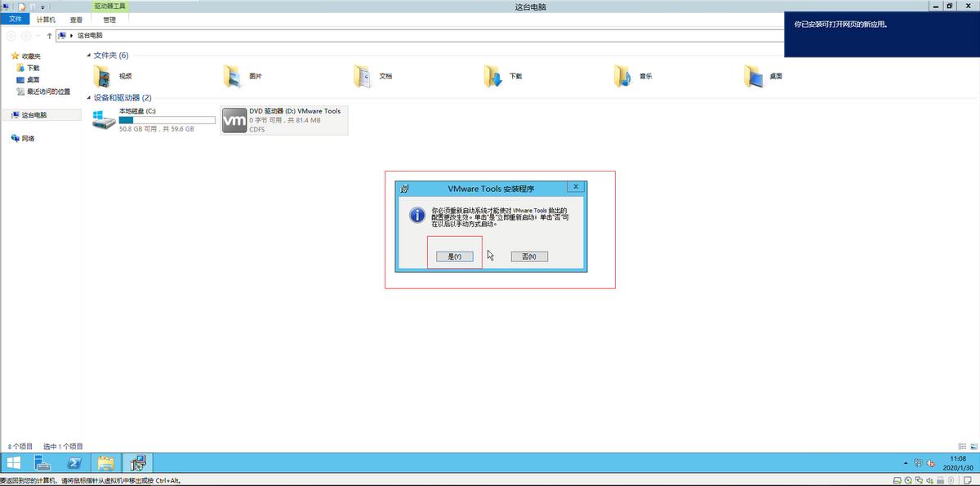The width and height of the screenshot is (980, 486).
Task: Open Windows PowerShell from the taskbar
Action: coord(74,463)
